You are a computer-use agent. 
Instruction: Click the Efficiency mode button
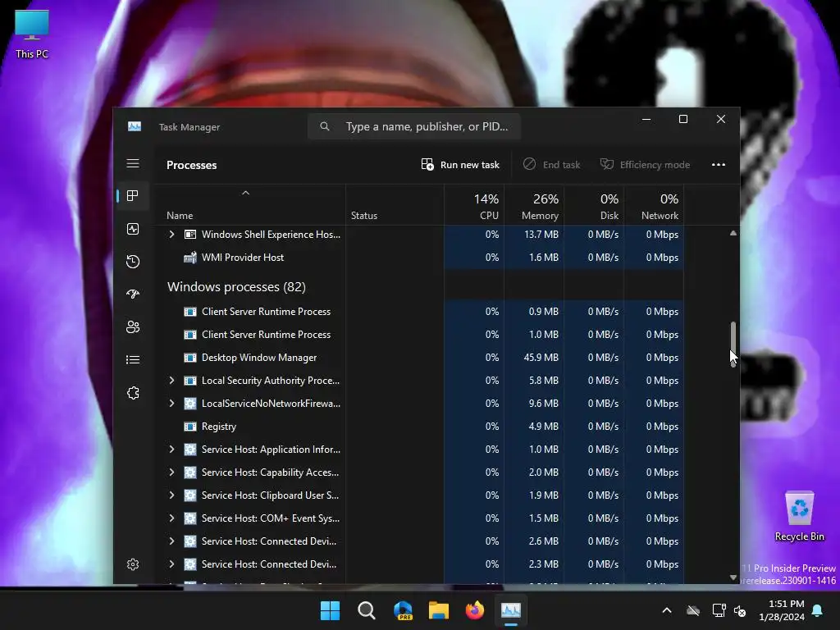pyautogui.click(x=645, y=164)
